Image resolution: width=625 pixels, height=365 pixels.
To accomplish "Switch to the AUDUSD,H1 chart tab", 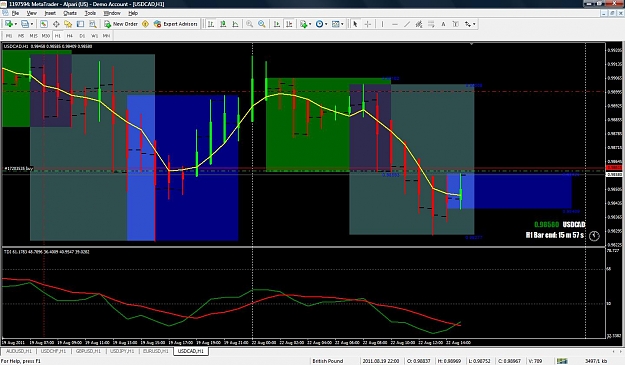I will (19, 351).
